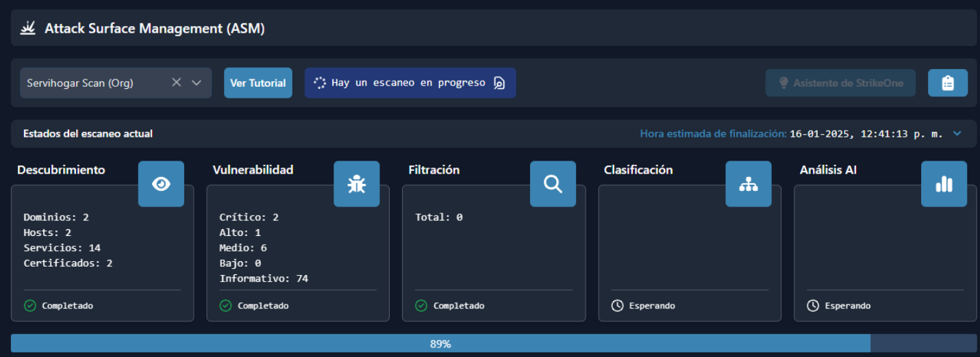
Task: Click the scan-search icon in progress banner
Action: (499, 83)
